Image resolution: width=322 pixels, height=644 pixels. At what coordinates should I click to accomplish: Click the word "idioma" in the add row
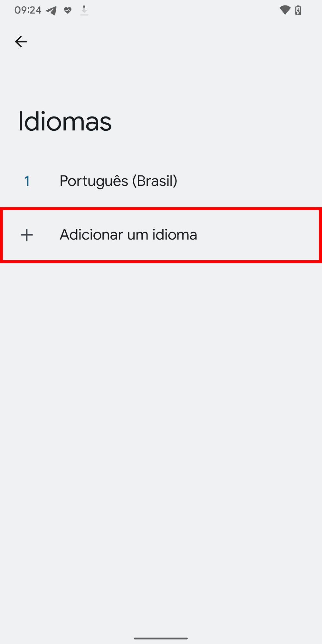click(175, 235)
